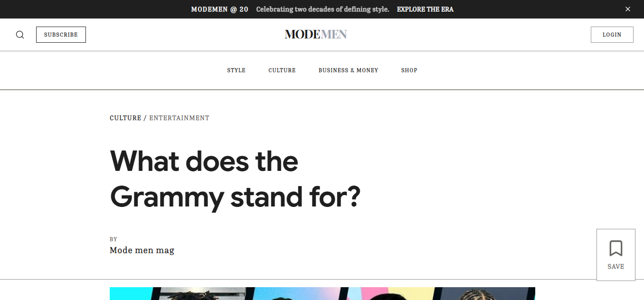Click the 'Celebrating two decades' banner tagline
This screenshot has height=300, width=644.
[x=322, y=9]
